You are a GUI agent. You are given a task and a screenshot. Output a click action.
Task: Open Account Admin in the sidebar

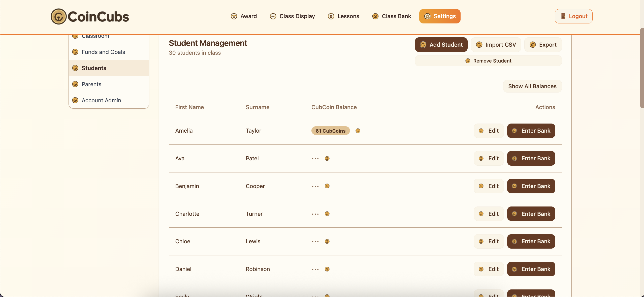click(x=101, y=100)
